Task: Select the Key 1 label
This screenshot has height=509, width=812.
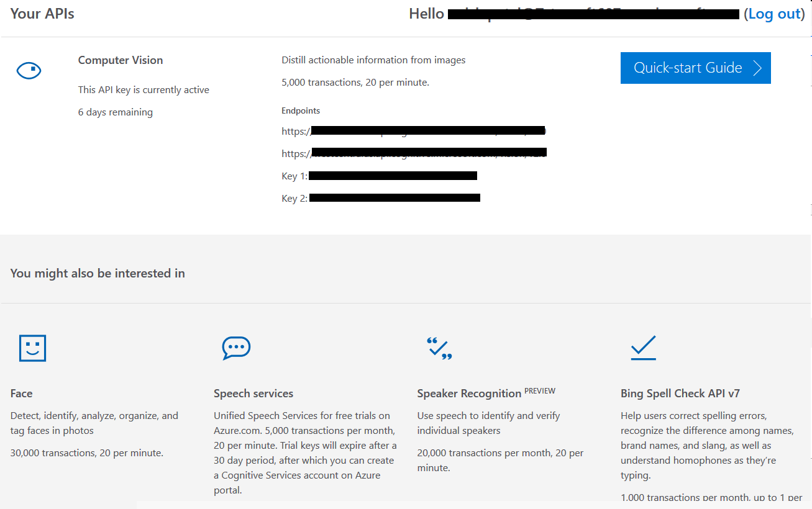Action: 294,176
